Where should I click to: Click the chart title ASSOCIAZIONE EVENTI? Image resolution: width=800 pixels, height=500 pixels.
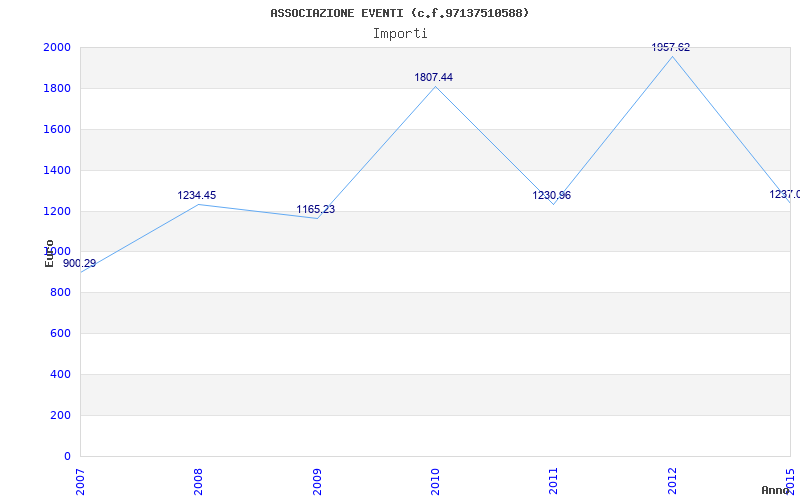tap(399, 13)
